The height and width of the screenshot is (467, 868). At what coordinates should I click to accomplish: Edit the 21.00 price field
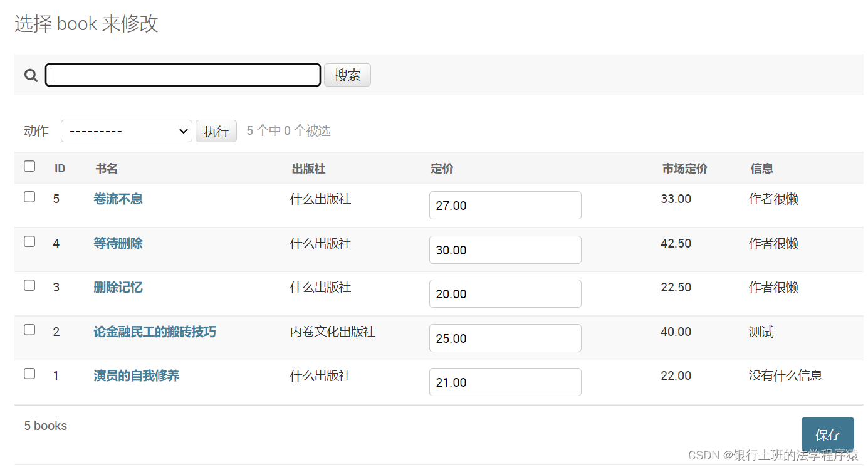tap(505, 382)
